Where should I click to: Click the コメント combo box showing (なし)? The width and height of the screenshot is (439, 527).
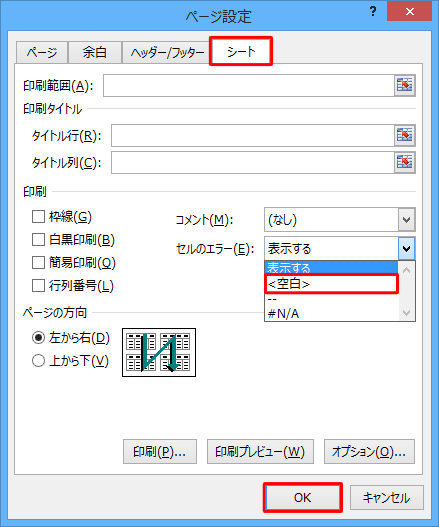click(331, 220)
